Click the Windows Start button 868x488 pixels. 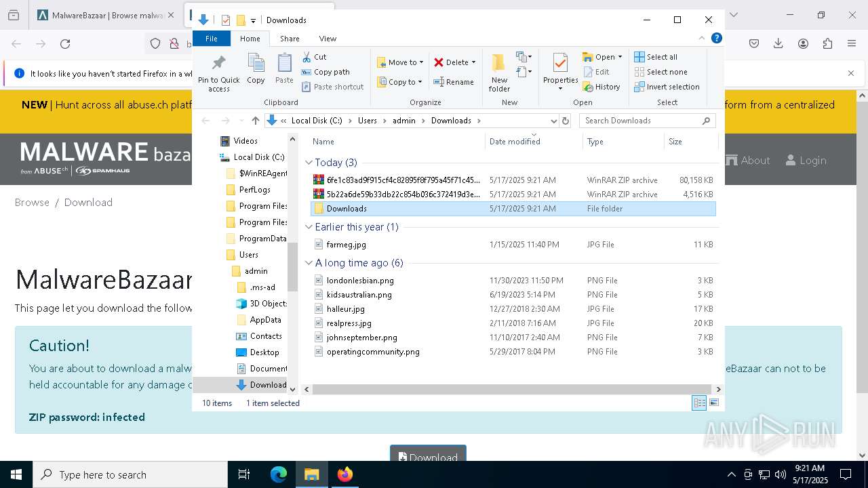tap(16, 474)
